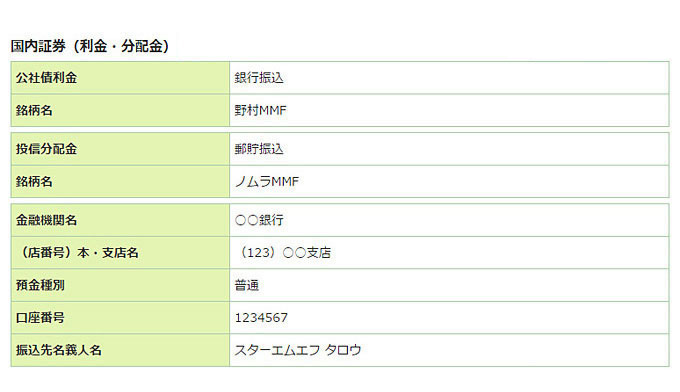The image size is (680, 392).
Task: Click the empty area right of 野村MMF
Action: [477, 111]
